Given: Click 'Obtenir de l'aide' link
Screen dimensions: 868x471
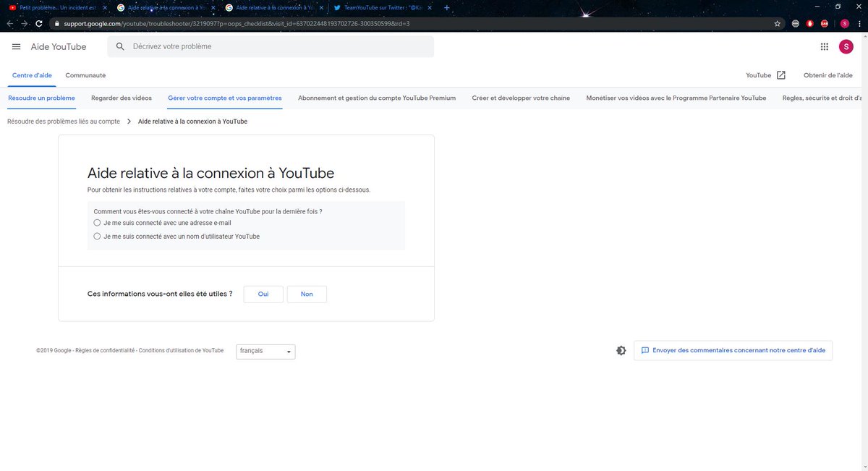Looking at the screenshot, I should tap(828, 75).
